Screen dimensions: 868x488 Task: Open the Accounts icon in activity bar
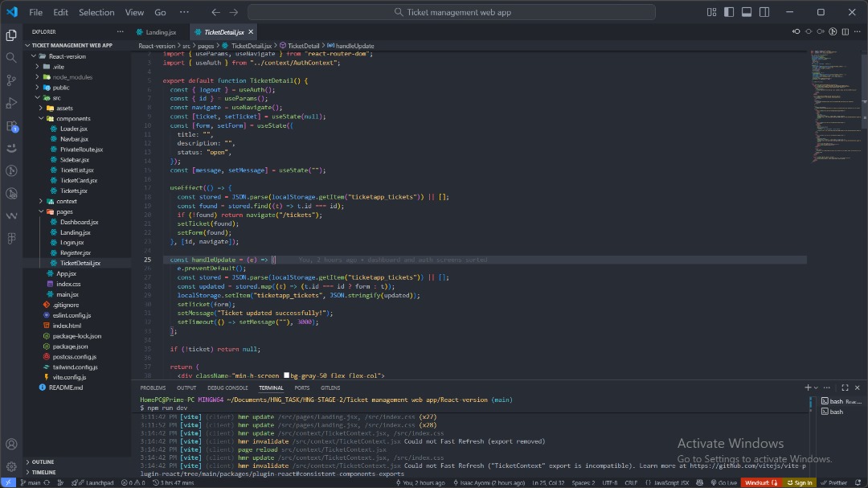11,445
